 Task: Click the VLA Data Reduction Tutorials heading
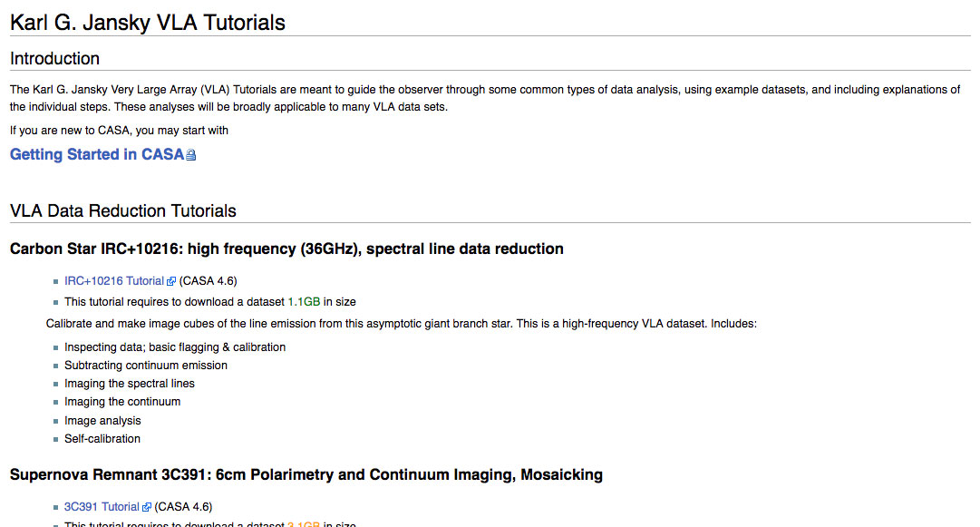click(123, 211)
